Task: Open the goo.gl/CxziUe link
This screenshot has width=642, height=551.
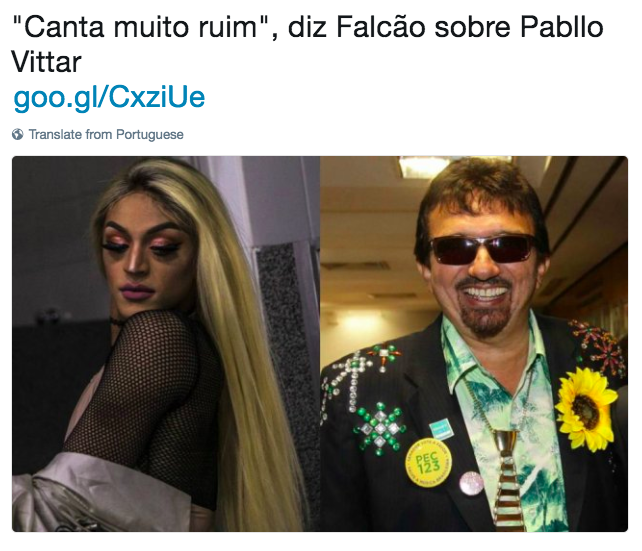Action: pos(109,97)
